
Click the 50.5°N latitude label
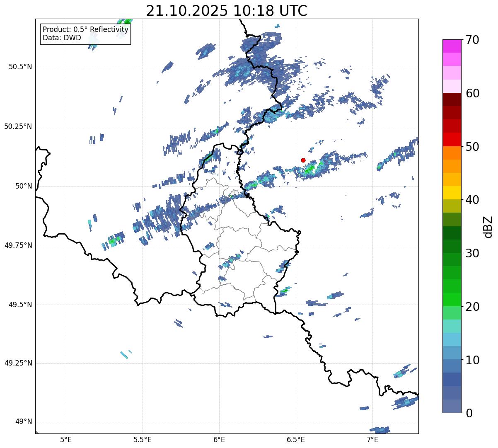point(20,67)
